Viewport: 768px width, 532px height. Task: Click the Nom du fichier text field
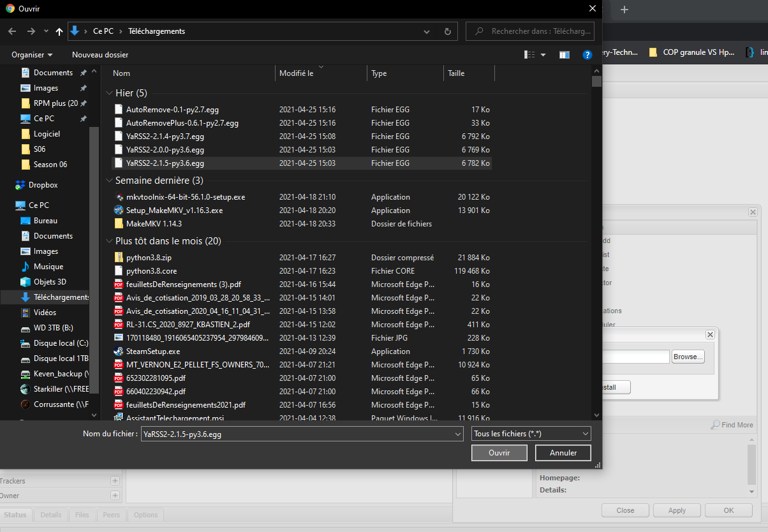pyautogui.click(x=298, y=434)
